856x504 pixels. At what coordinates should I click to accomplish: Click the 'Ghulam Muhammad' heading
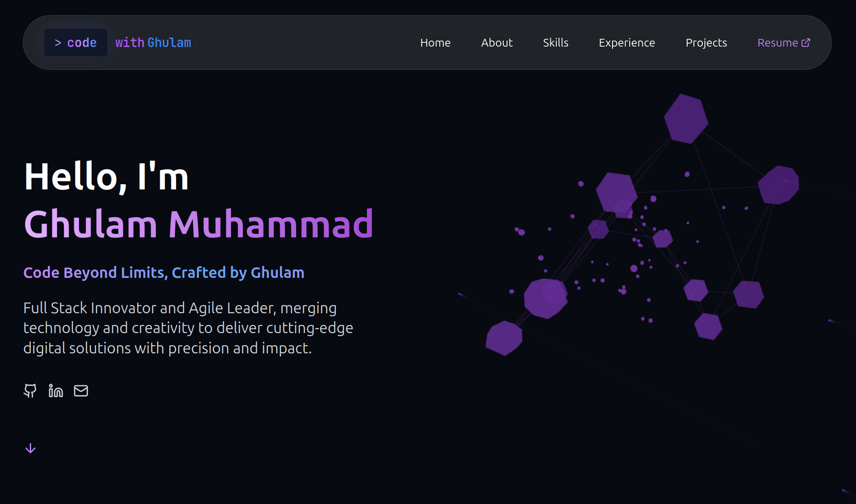(199, 224)
